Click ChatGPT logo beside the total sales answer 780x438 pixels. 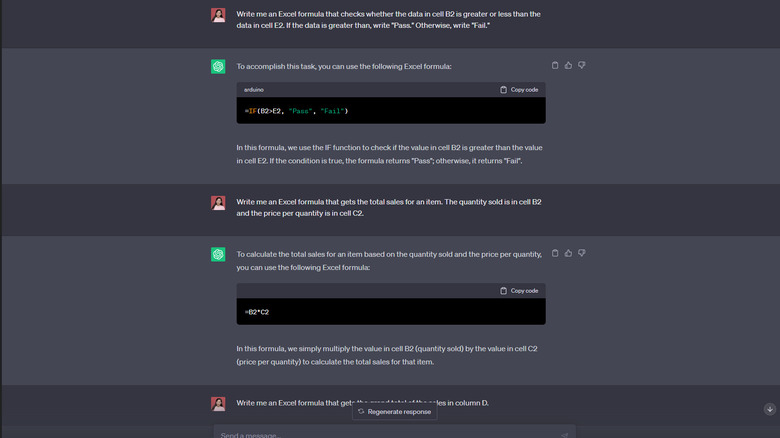pos(218,255)
